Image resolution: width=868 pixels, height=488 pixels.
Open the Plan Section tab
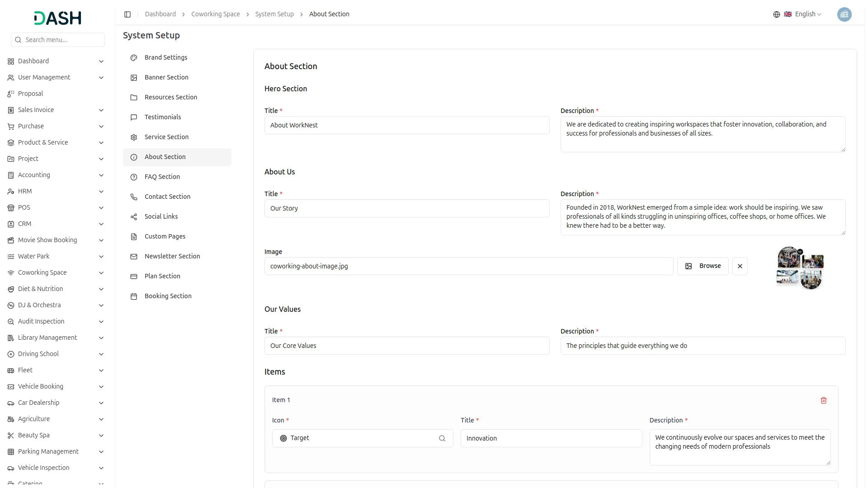pos(162,276)
